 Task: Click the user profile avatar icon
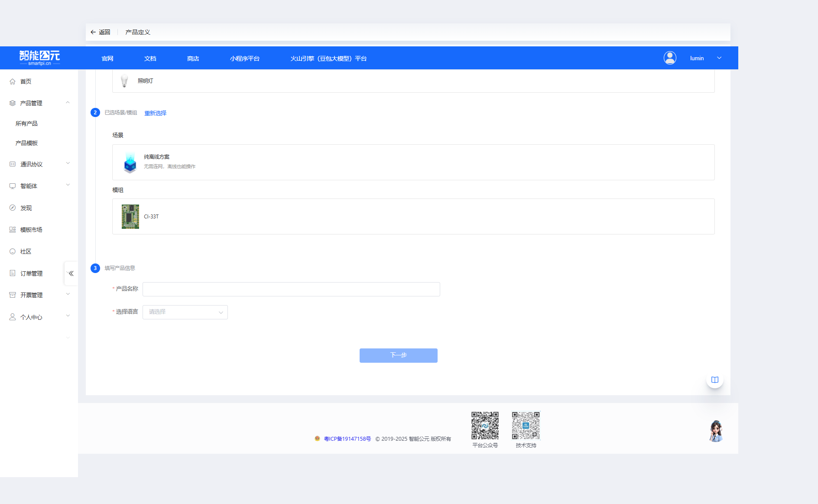pos(670,58)
